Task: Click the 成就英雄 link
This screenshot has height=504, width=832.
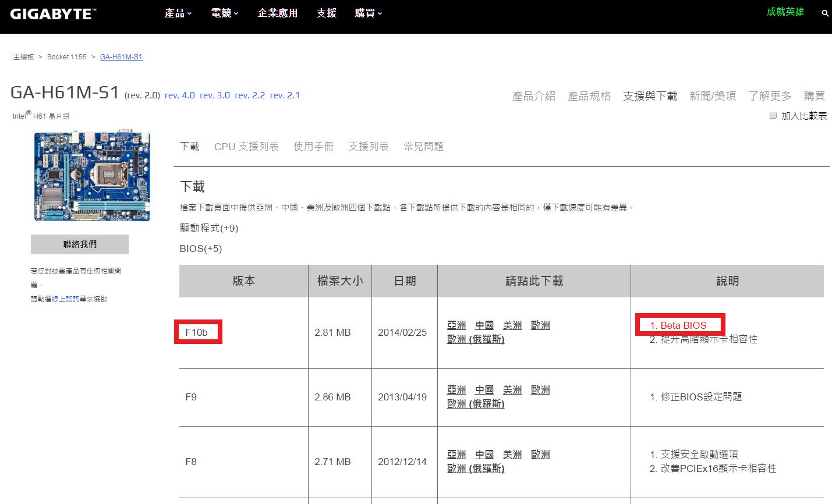Action: tap(785, 12)
